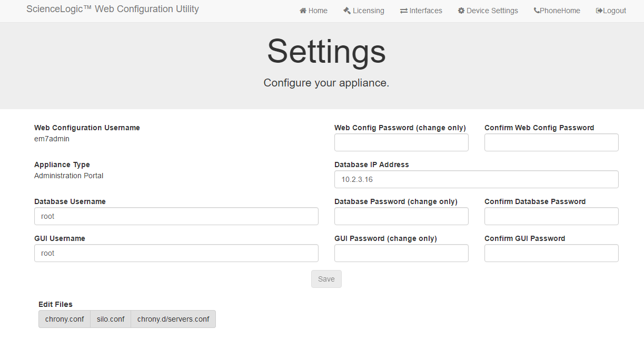Click the Logout exit icon

(x=598, y=11)
